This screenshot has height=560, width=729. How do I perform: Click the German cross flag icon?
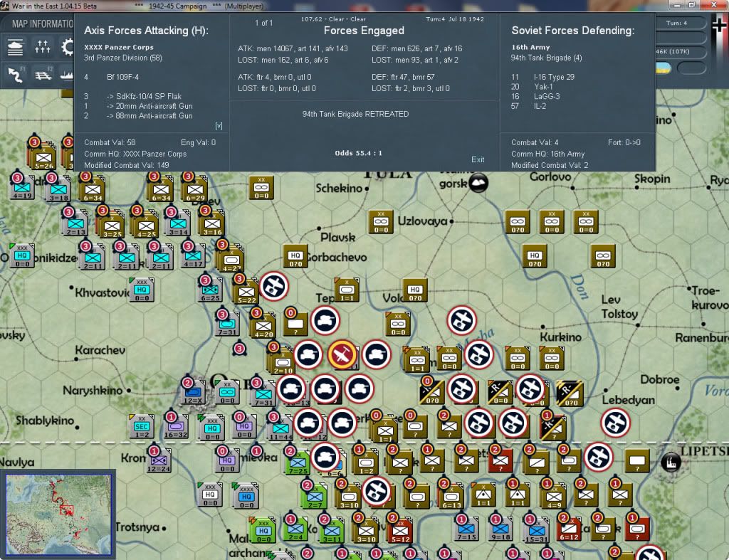(x=719, y=24)
